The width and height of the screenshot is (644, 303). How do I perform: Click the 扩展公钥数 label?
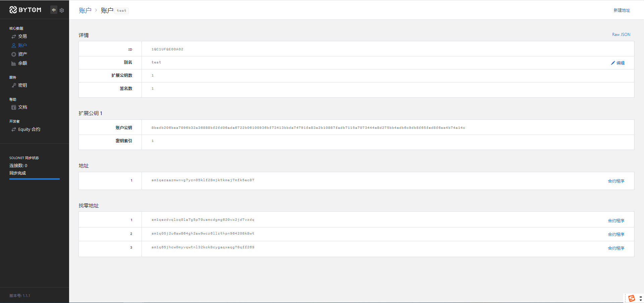pyautogui.click(x=122, y=75)
